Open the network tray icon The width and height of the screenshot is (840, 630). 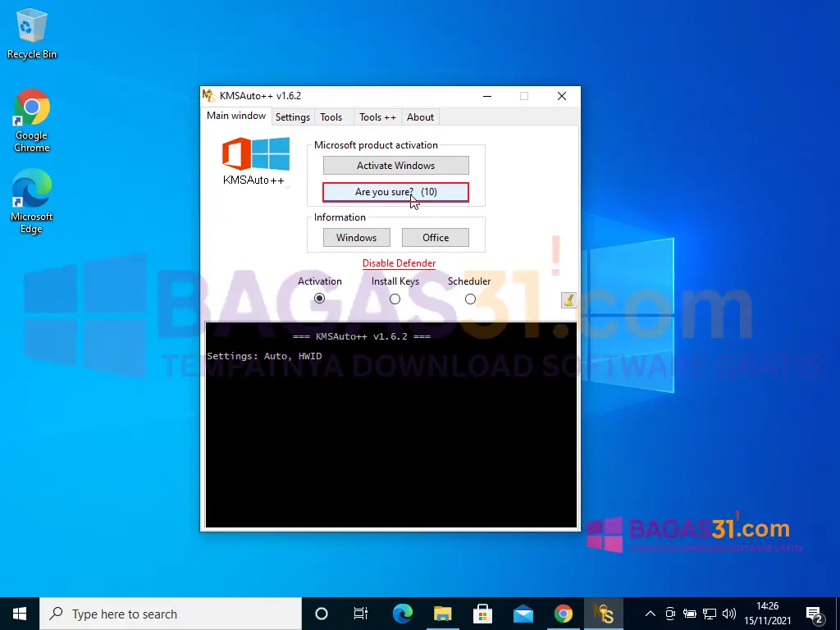pyautogui.click(x=710, y=614)
